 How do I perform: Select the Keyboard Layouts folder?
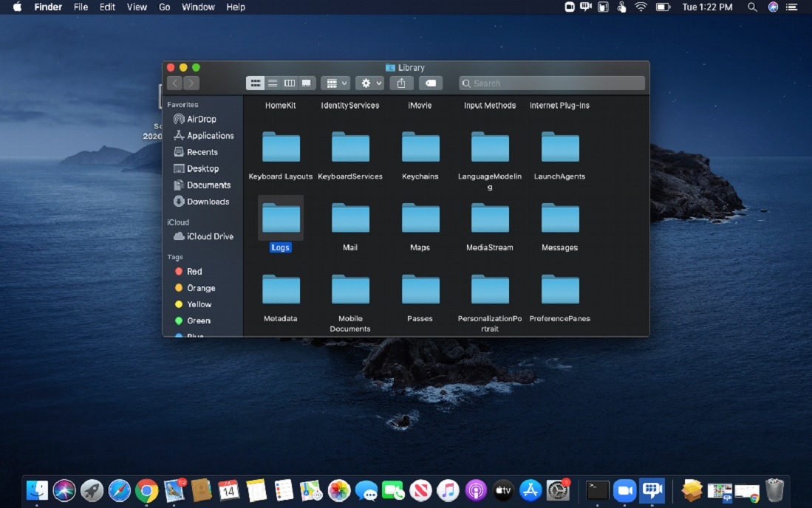pyautogui.click(x=281, y=148)
